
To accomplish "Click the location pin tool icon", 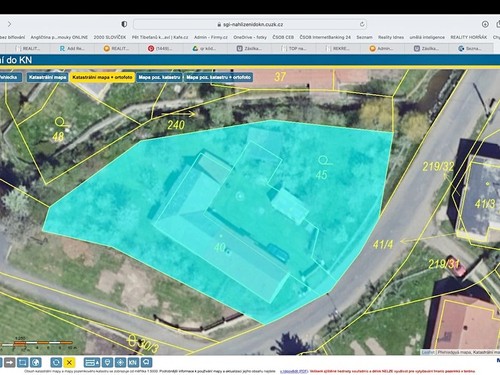I will tap(107, 362).
